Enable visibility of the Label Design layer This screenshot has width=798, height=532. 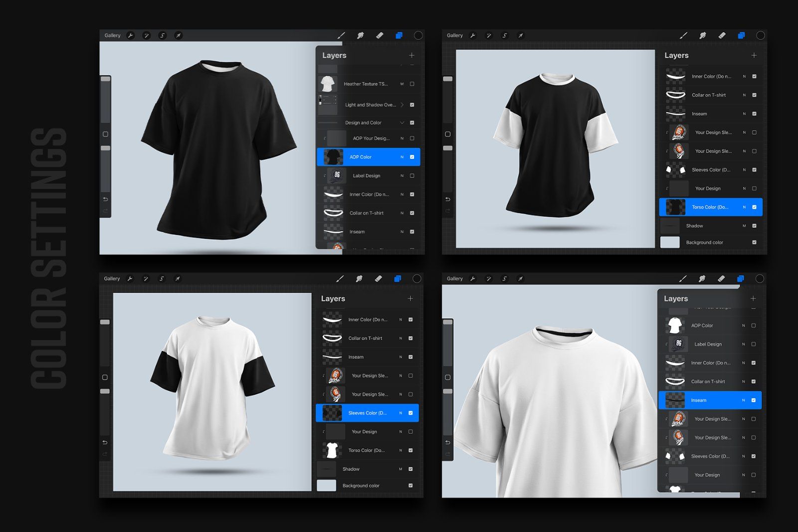pyautogui.click(x=412, y=176)
